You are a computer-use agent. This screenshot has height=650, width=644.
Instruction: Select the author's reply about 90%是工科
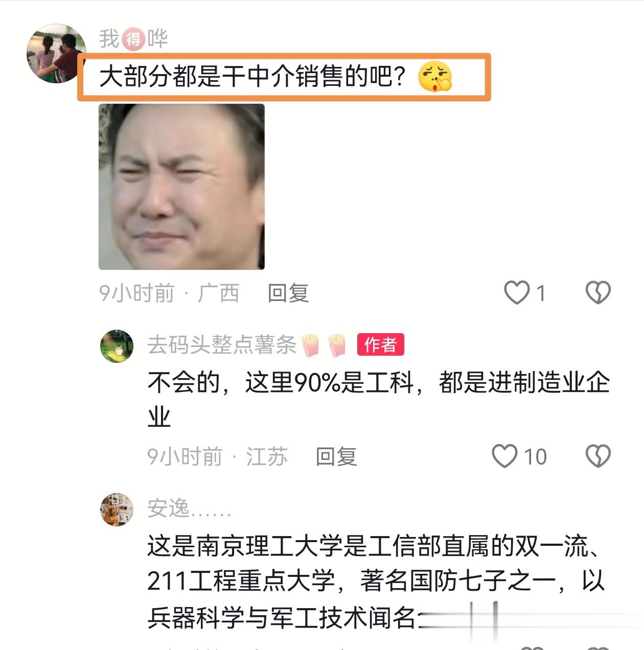point(379,399)
